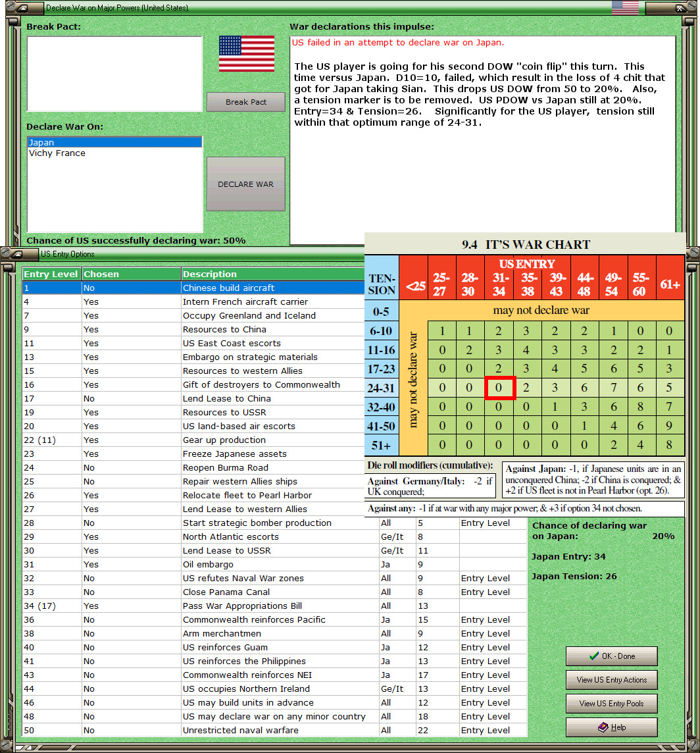
Task: Select Lend Lease to USSR row
Action: tap(274, 550)
